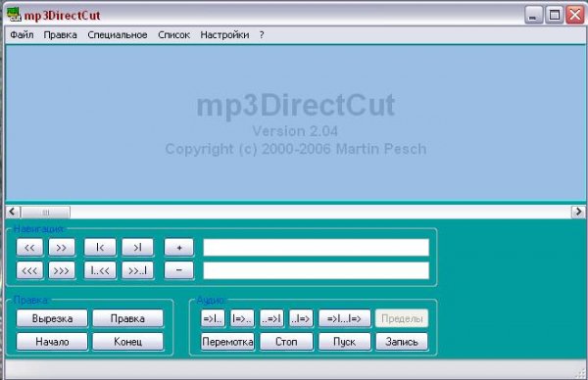The width and height of the screenshot is (588, 380).
Task: Click the scrollbar left arrow
Action: (13, 213)
